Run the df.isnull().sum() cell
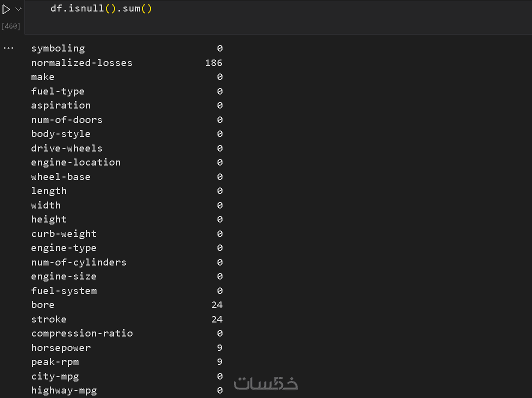532x398 pixels. pyautogui.click(x=6, y=9)
